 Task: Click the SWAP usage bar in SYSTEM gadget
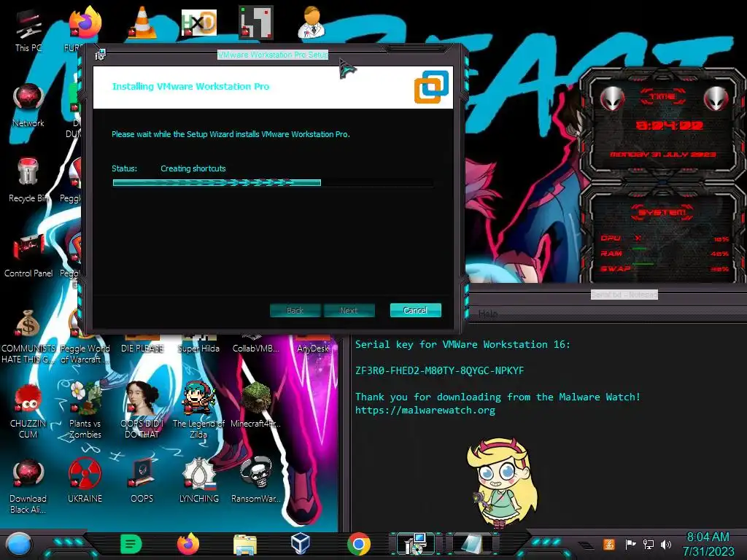pos(643,264)
